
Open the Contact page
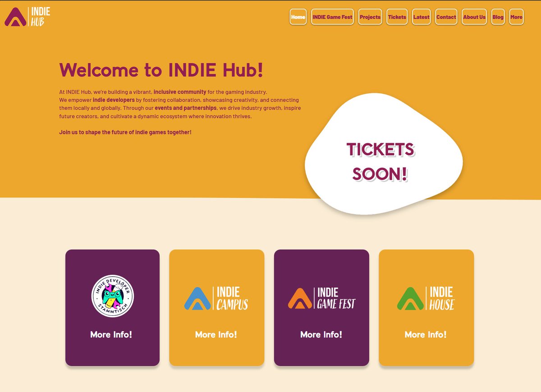(446, 17)
